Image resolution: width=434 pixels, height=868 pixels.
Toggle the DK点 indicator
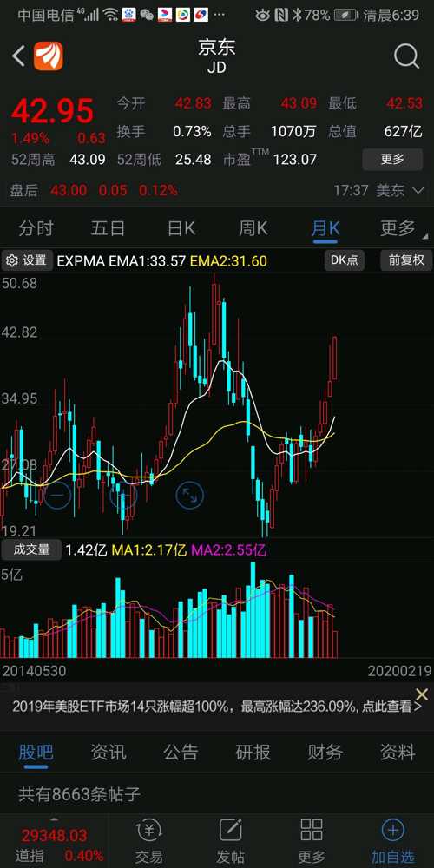(345, 260)
